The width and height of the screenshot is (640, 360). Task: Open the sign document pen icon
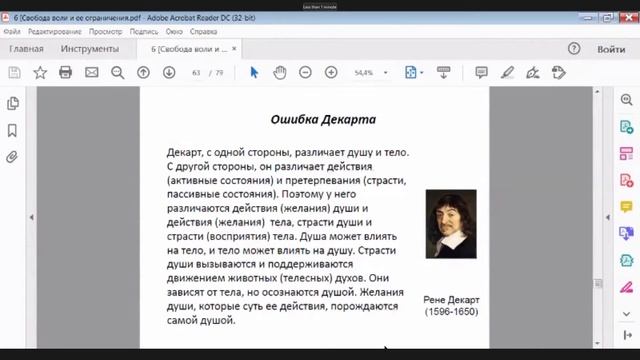click(533, 73)
